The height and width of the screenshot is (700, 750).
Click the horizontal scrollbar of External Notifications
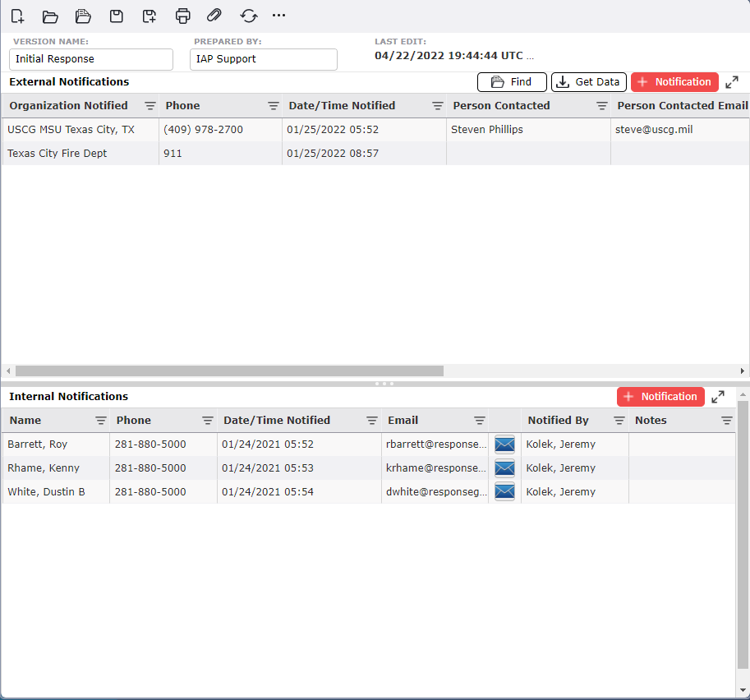point(229,371)
